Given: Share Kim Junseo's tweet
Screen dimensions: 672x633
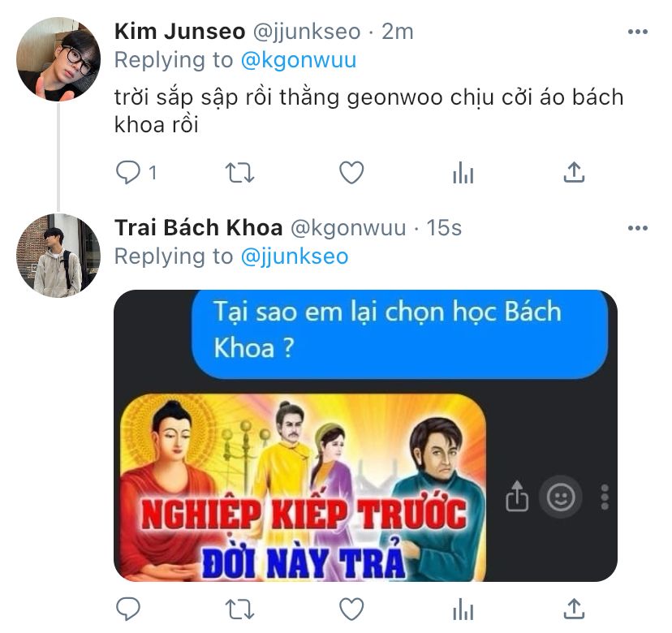Looking at the screenshot, I should (x=574, y=172).
